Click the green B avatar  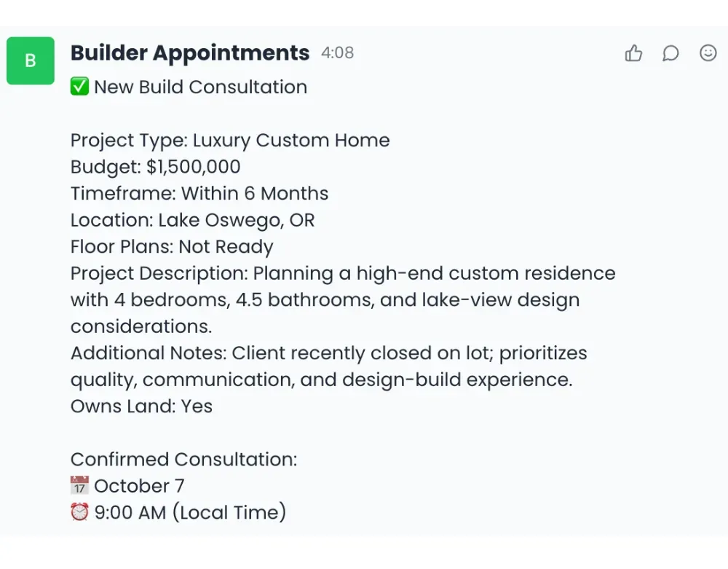click(31, 60)
